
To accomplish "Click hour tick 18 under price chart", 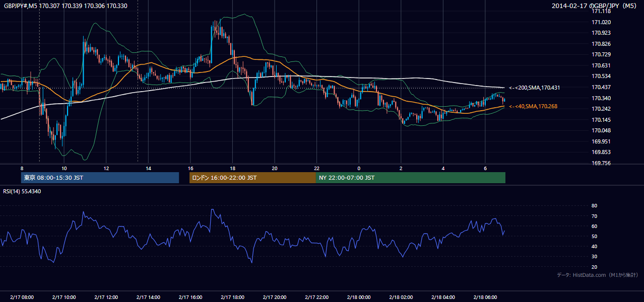I will pos(232,168).
